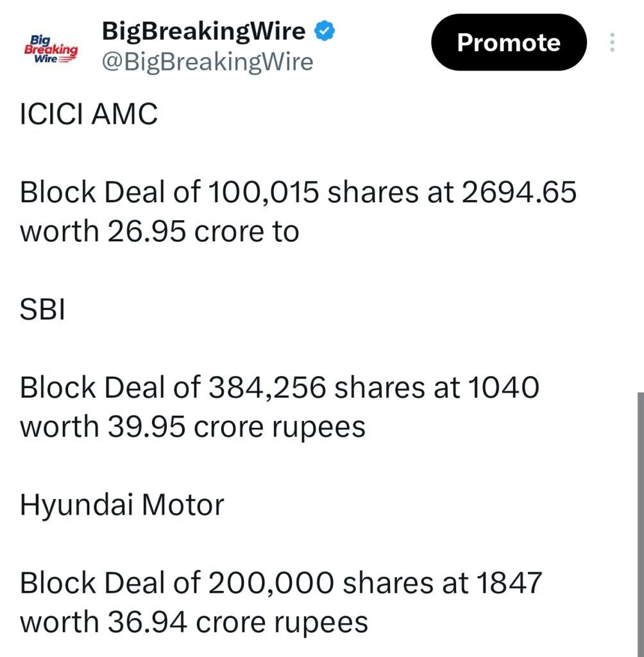Screen dimensions: 644x657
Task: Open the BigBreakingWire display name profile link
Action: pyautogui.click(x=204, y=30)
